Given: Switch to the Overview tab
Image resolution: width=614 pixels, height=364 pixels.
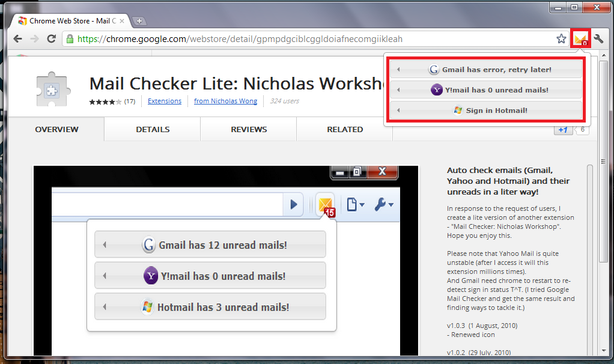Looking at the screenshot, I should 56,129.
